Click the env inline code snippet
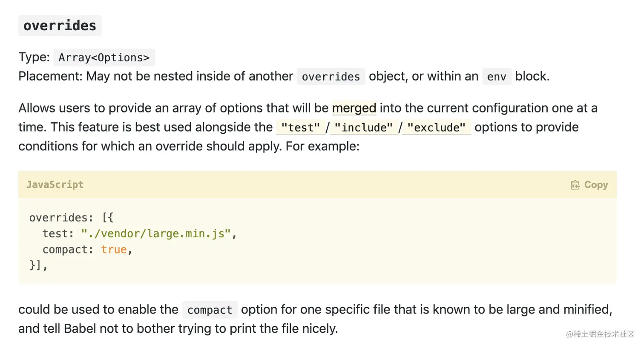Screen dimensions: 644x348 [497, 76]
